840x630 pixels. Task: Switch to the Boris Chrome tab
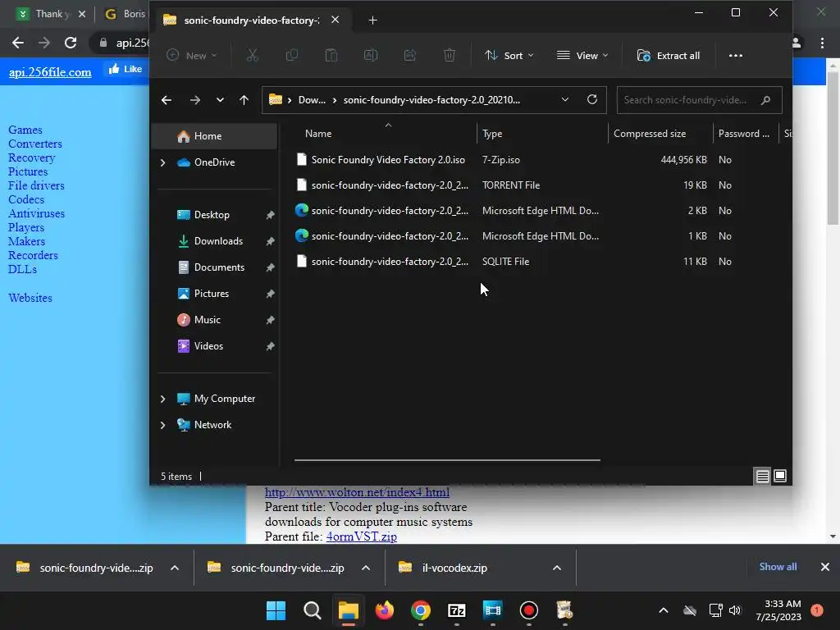(125, 14)
